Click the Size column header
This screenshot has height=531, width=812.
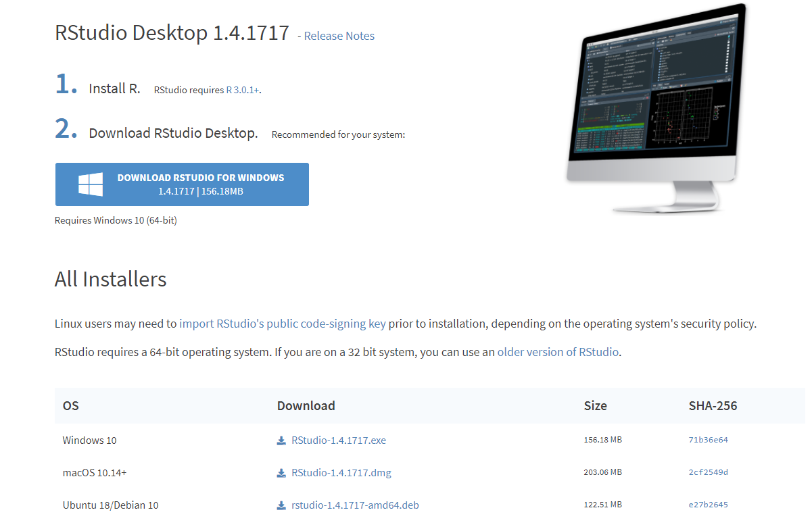click(595, 406)
